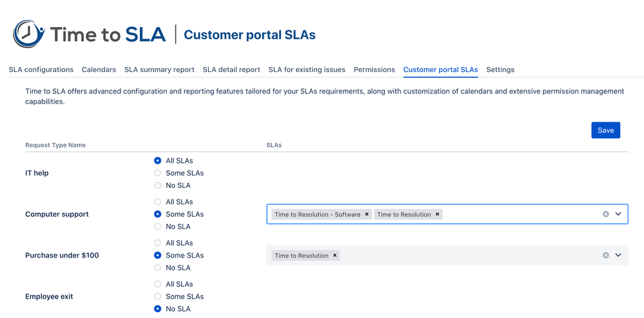
Task: Open the SLA summary report tab
Action: pyautogui.click(x=159, y=70)
